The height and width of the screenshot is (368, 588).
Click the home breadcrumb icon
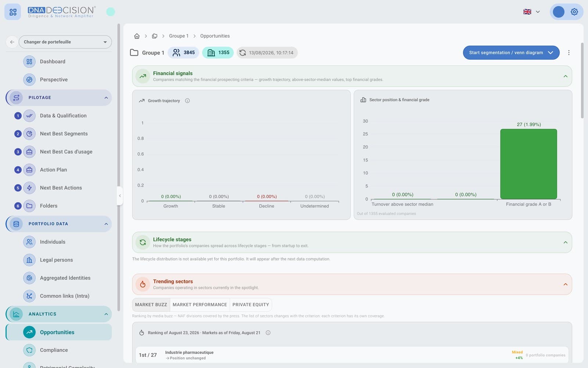coord(137,36)
